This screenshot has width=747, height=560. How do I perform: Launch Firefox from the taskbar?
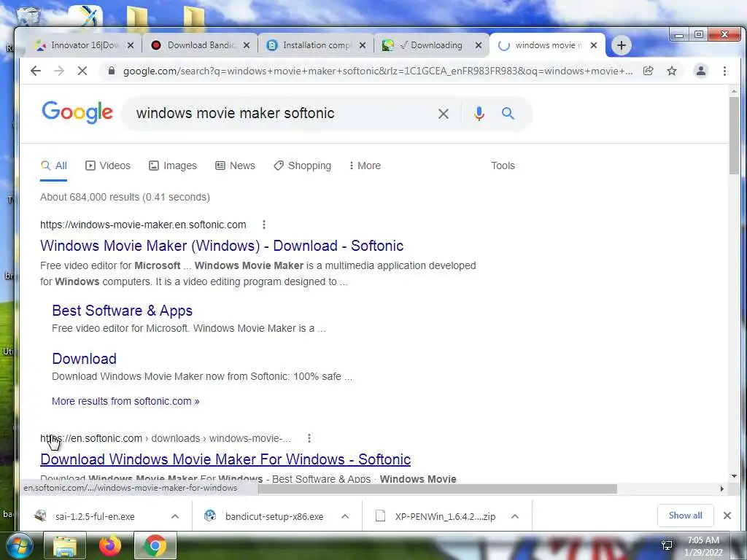click(110, 545)
